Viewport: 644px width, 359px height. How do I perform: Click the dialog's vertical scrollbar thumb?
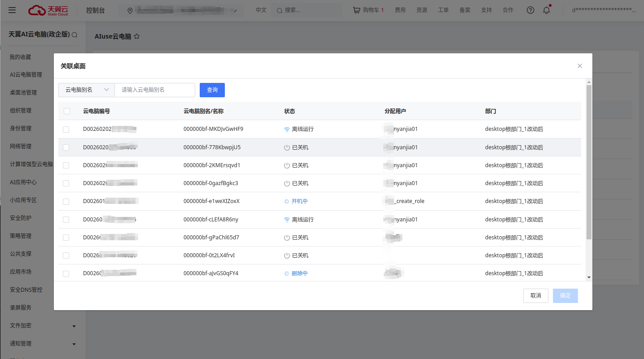(x=589, y=161)
